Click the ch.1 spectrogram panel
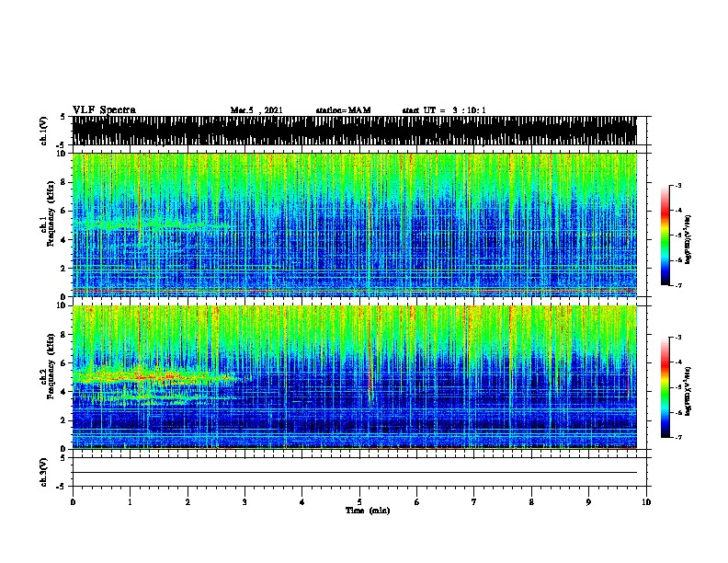Image resolution: width=728 pixels, height=563 pixels. [x=355, y=224]
